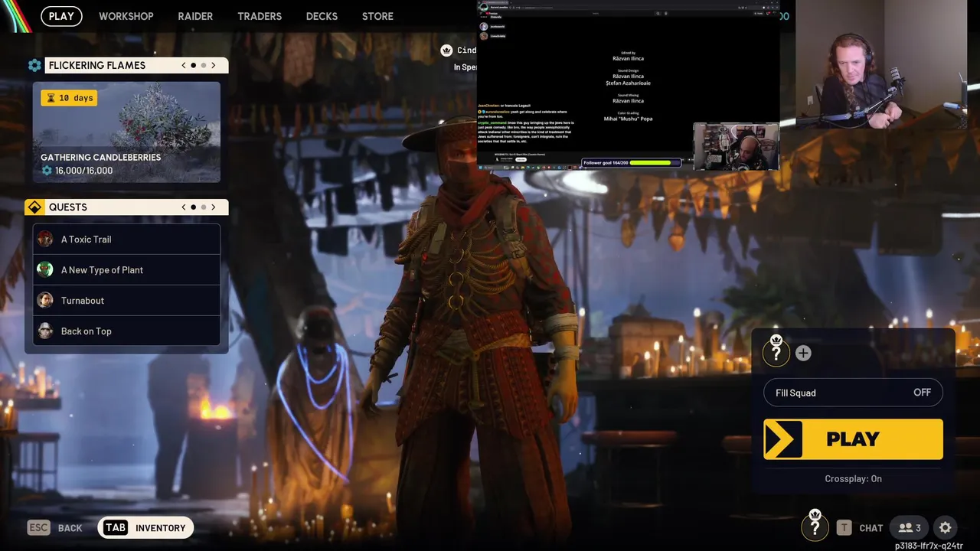This screenshot has height=551, width=980.
Task: Go to next Flickering Flames page arrow
Action: click(214, 66)
